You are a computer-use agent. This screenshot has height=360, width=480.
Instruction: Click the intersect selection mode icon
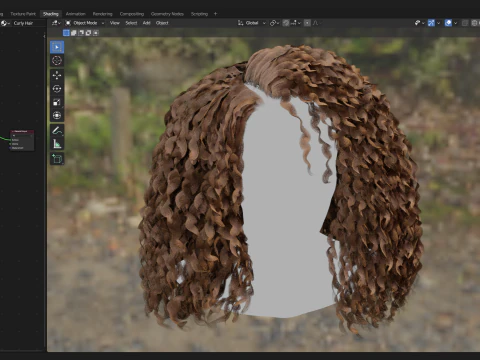click(x=96, y=33)
